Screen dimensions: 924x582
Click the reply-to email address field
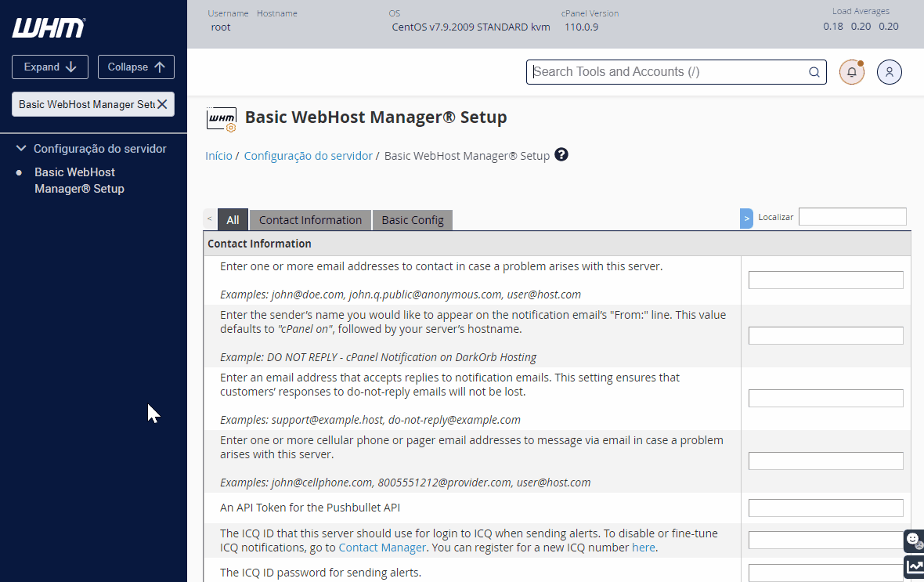point(825,398)
